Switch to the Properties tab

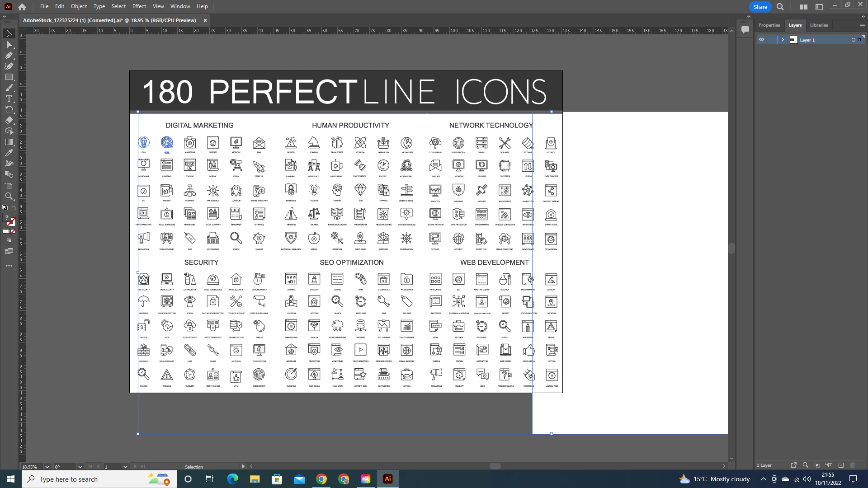coord(769,25)
